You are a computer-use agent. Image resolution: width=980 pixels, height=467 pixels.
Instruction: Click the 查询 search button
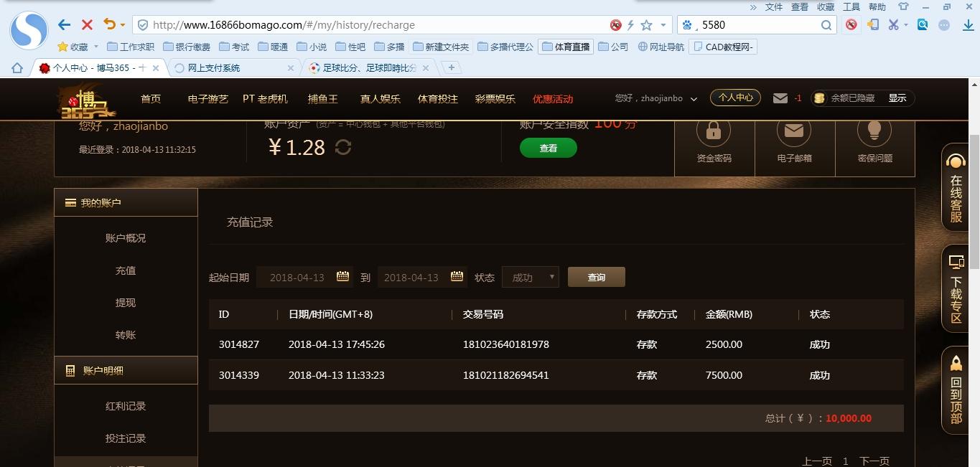(596, 278)
